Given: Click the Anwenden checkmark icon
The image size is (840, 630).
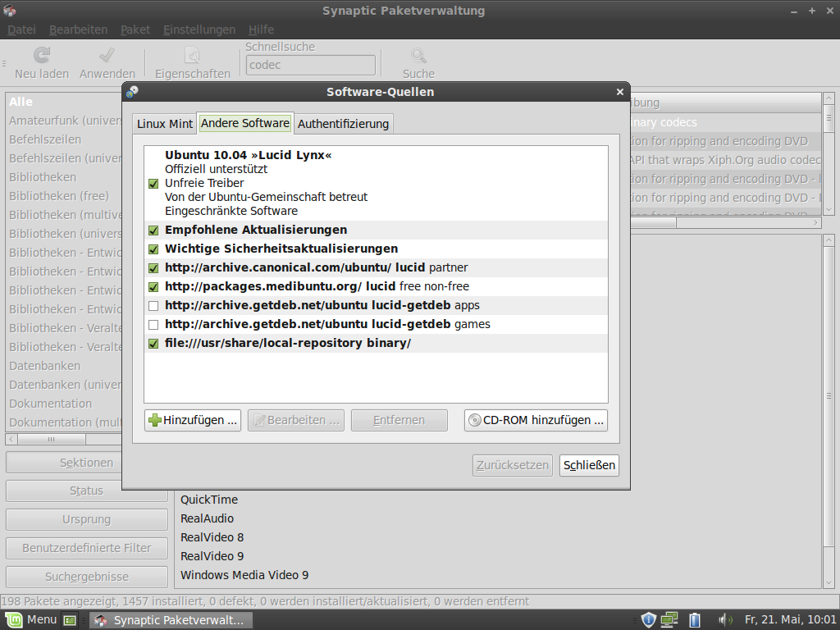Looking at the screenshot, I should pyautogui.click(x=107, y=56).
